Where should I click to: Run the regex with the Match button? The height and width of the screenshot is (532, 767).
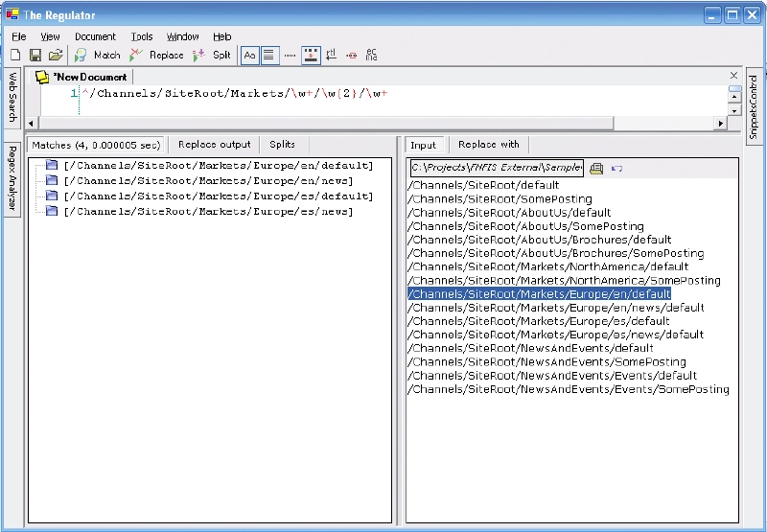98,56
